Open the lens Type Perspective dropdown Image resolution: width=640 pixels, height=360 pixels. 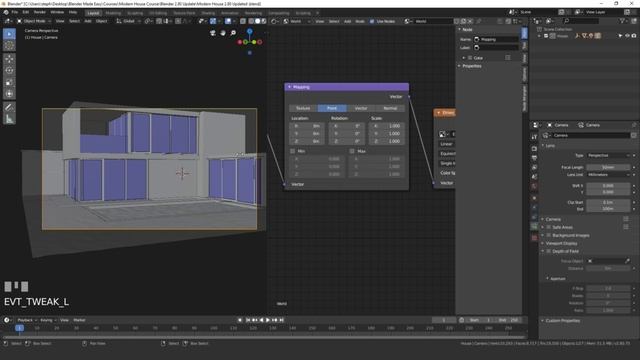(610, 156)
